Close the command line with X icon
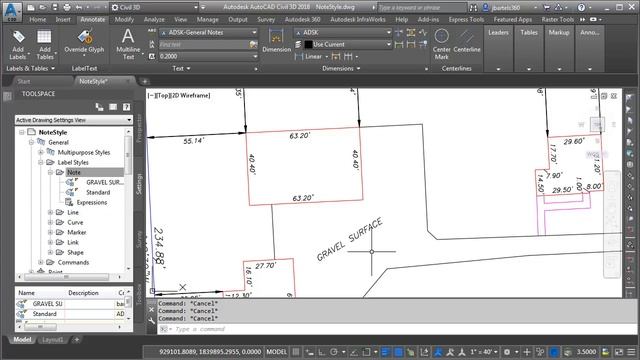Screen dimensions: 640x360 (x=151, y=310)
